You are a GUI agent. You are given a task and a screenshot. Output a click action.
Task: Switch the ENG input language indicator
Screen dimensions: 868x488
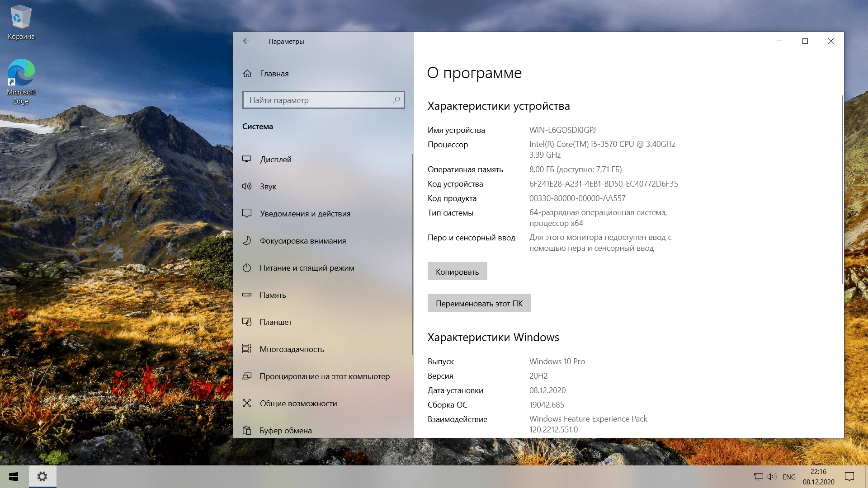789,477
